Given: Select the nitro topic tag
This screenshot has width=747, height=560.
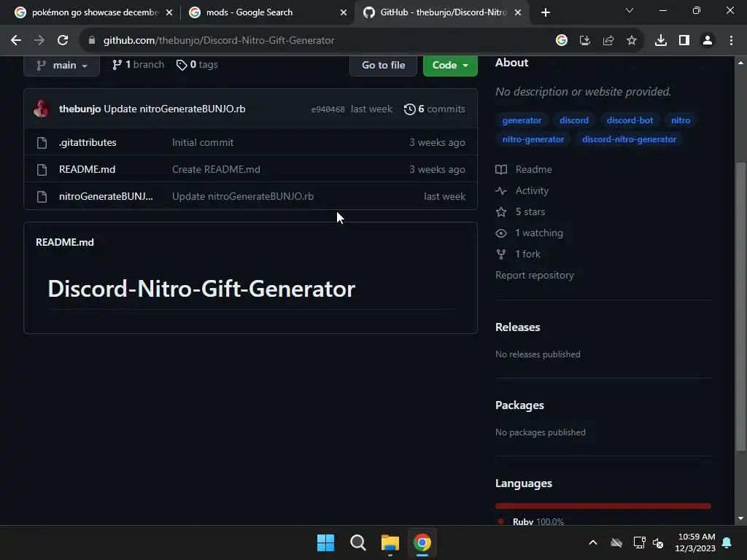Looking at the screenshot, I should tap(681, 120).
